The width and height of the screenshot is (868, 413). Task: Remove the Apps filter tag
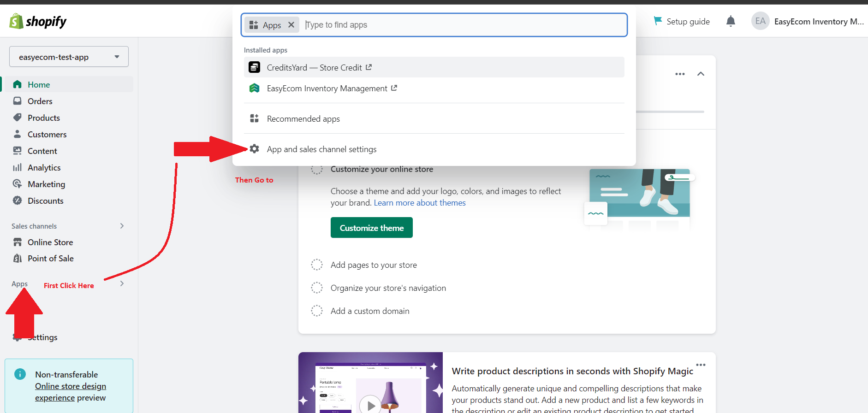click(x=291, y=25)
